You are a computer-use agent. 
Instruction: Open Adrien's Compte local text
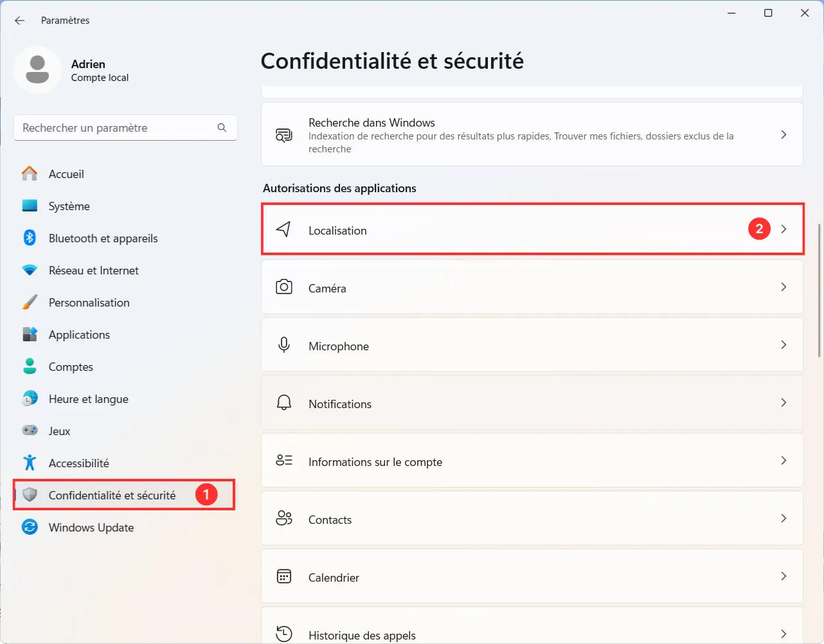tap(100, 78)
